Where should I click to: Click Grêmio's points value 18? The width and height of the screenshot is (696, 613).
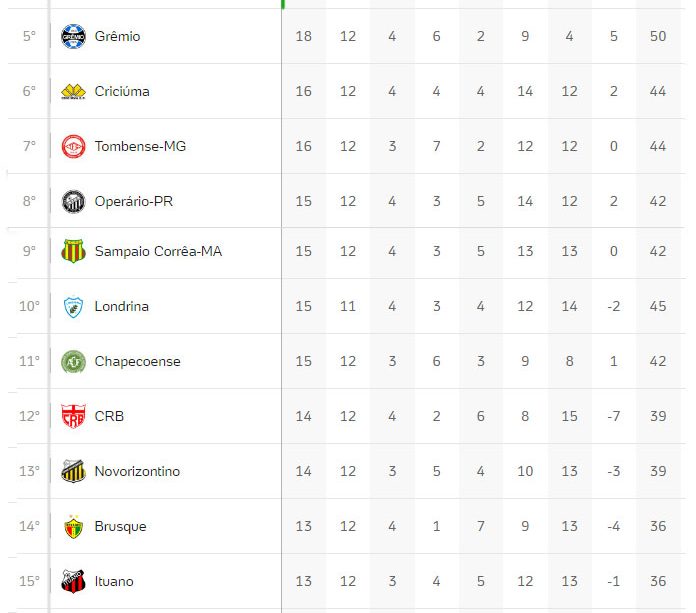tap(304, 36)
